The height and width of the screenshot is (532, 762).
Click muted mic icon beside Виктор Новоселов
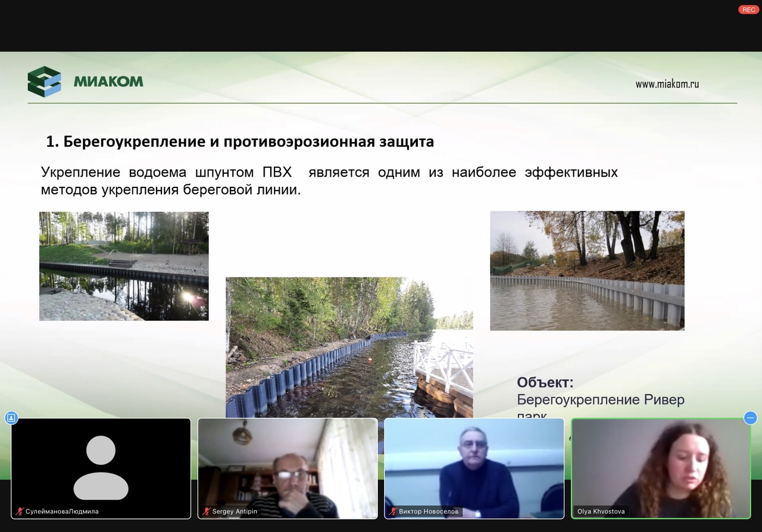[393, 511]
